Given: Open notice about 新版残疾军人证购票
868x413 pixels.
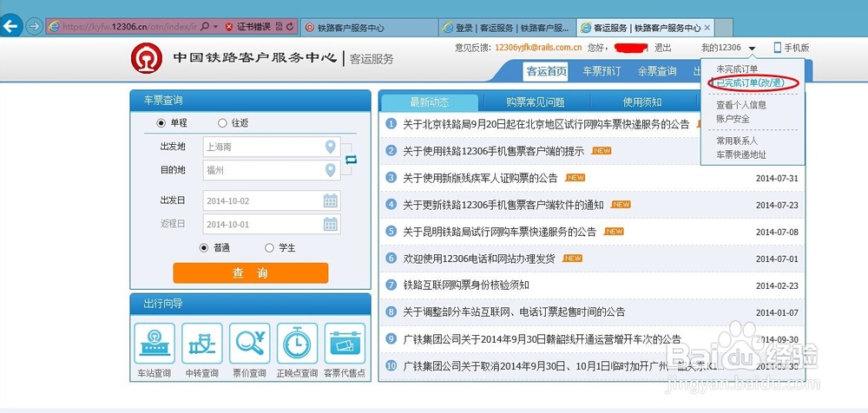Looking at the screenshot, I should [x=480, y=178].
